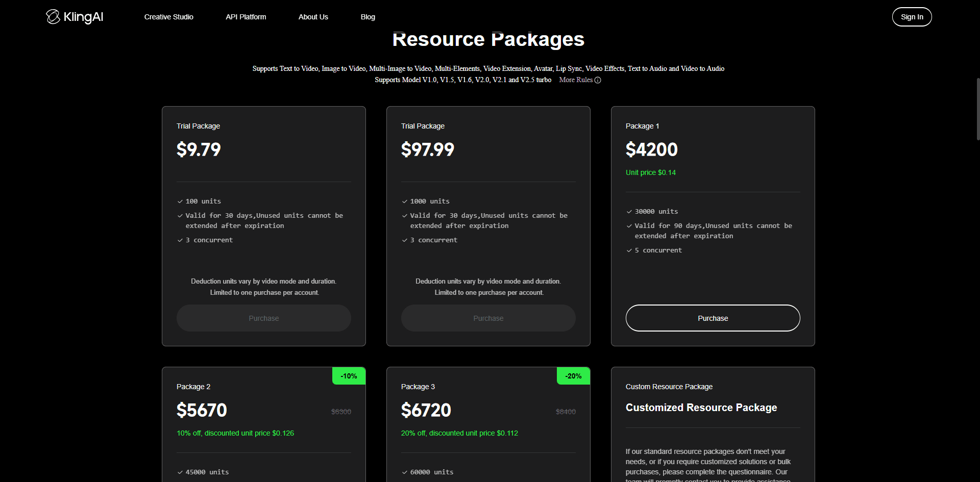Click Purchase on the $9.79 Trial Package
Viewport: 980px width, 482px height.
[263, 318]
